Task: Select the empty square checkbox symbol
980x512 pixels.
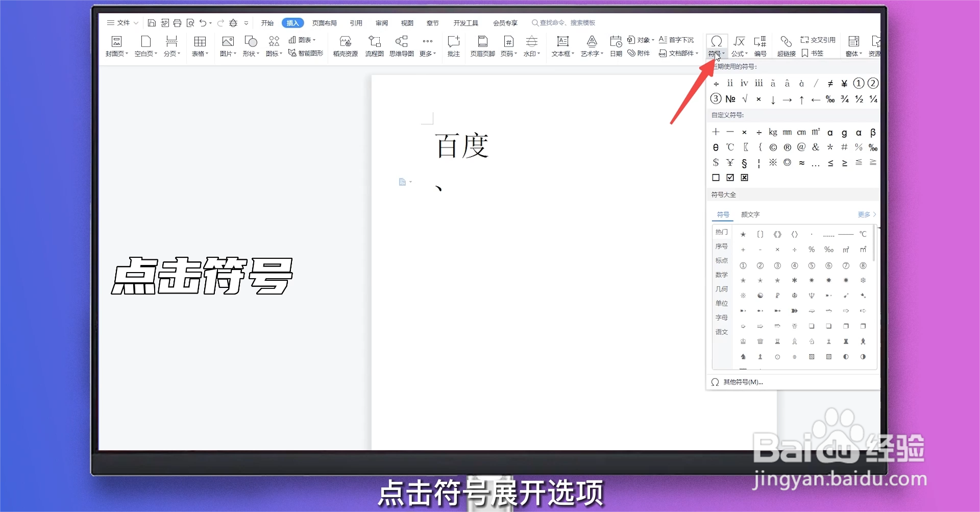Action: pyautogui.click(x=716, y=178)
